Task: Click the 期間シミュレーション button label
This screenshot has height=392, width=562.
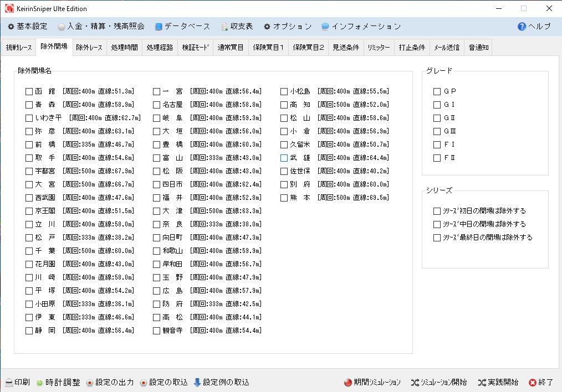Action: point(377,383)
